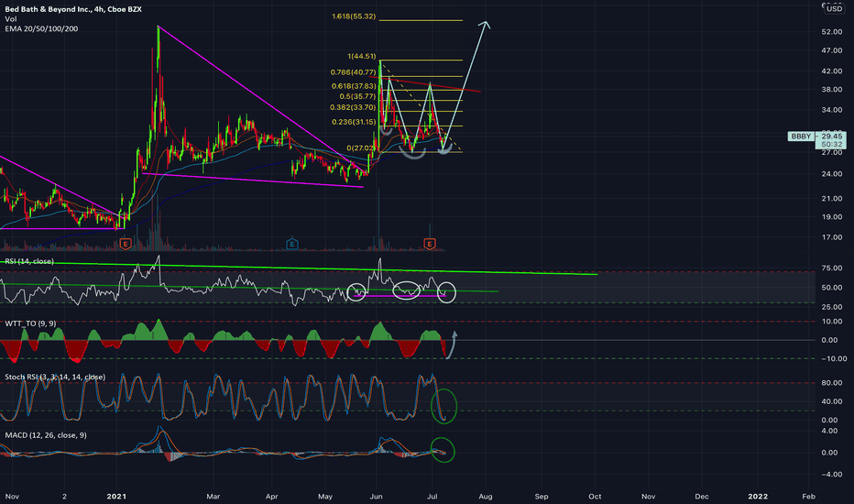The image size is (854, 504).
Task: Click the 2021 label on time axis
Action: tap(116, 497)
